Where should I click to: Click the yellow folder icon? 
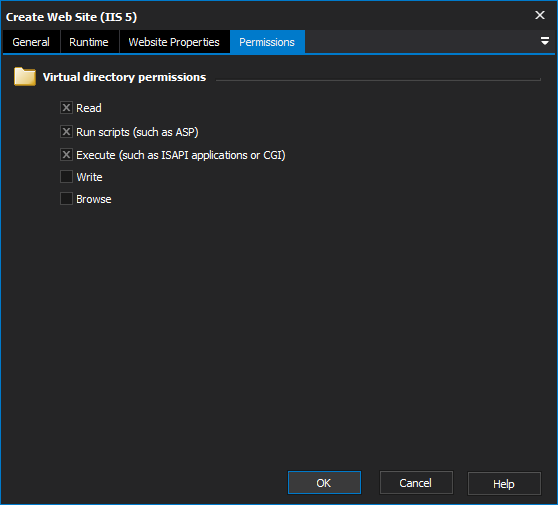click(x=25, y=77)
